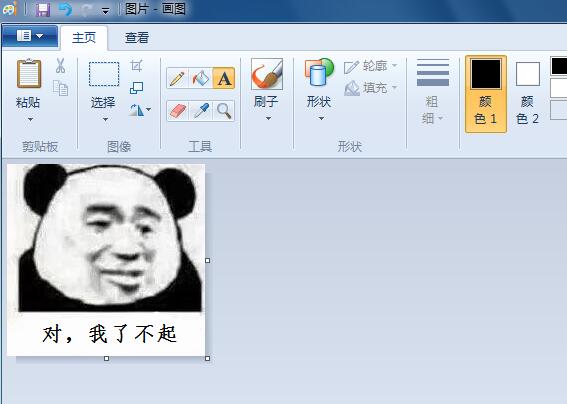Click the 刷子 brush icon

[267, 74]
